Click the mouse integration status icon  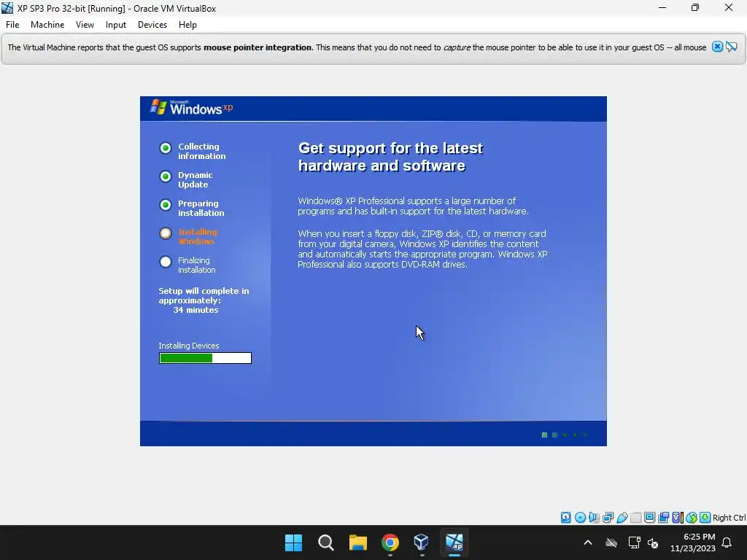pyautogui.click(x=692, y=517)
